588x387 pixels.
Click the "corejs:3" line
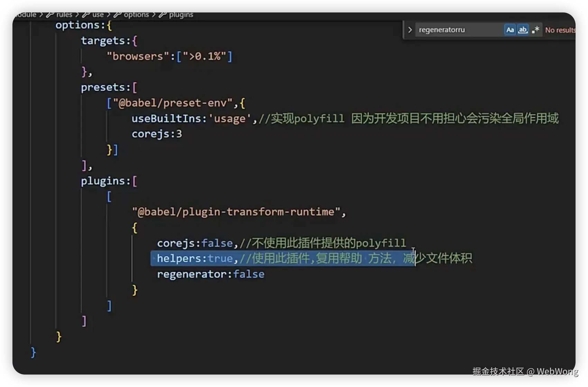click(x=157, y=134)
